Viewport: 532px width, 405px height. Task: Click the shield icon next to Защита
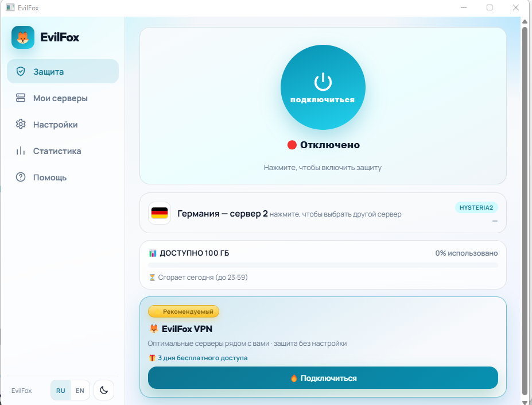click(21, 71)
